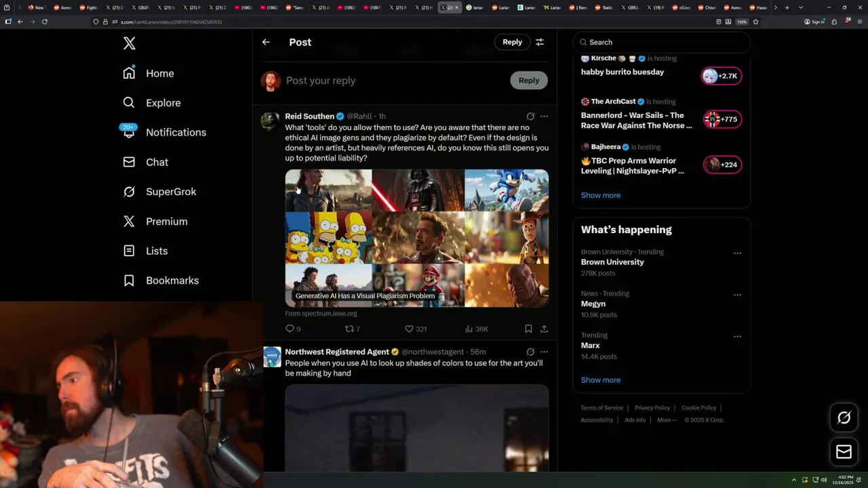Click Northwest Registered Agent's avatar

click(272, 357)
